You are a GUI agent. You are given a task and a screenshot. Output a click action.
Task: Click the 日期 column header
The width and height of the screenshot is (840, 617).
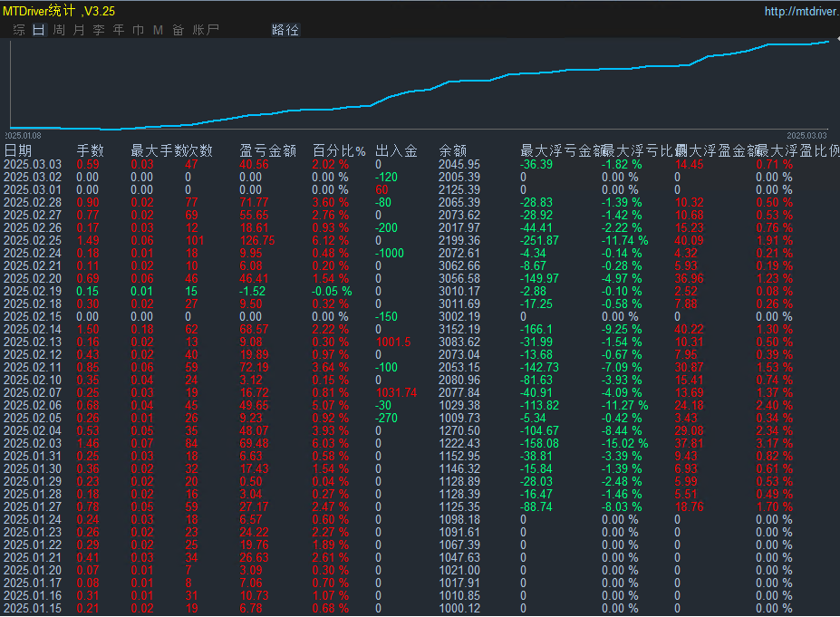(18, 150)
